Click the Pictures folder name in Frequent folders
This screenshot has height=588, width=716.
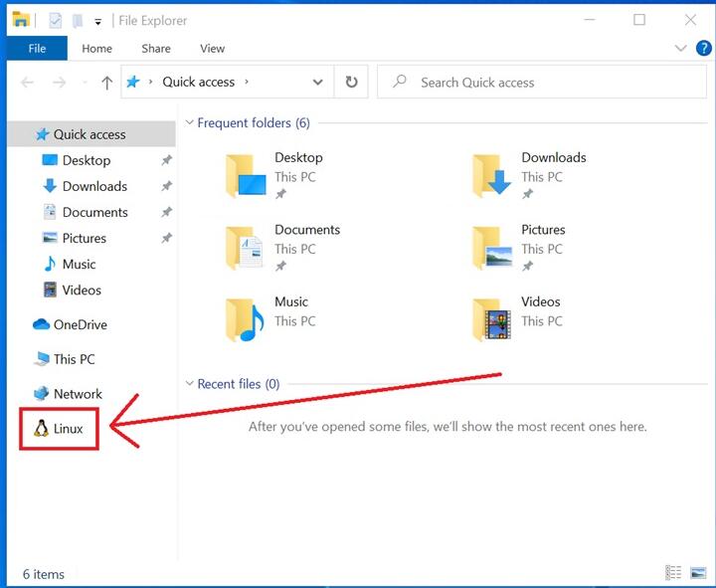543,230
